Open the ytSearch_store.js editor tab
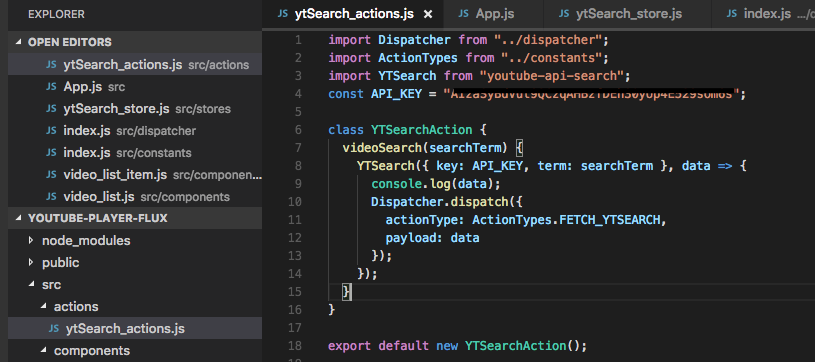 627,14
